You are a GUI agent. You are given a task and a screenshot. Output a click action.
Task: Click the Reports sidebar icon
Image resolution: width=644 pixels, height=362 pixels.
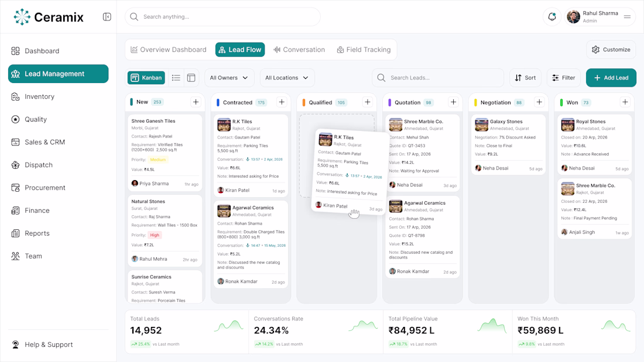[15, 233]
